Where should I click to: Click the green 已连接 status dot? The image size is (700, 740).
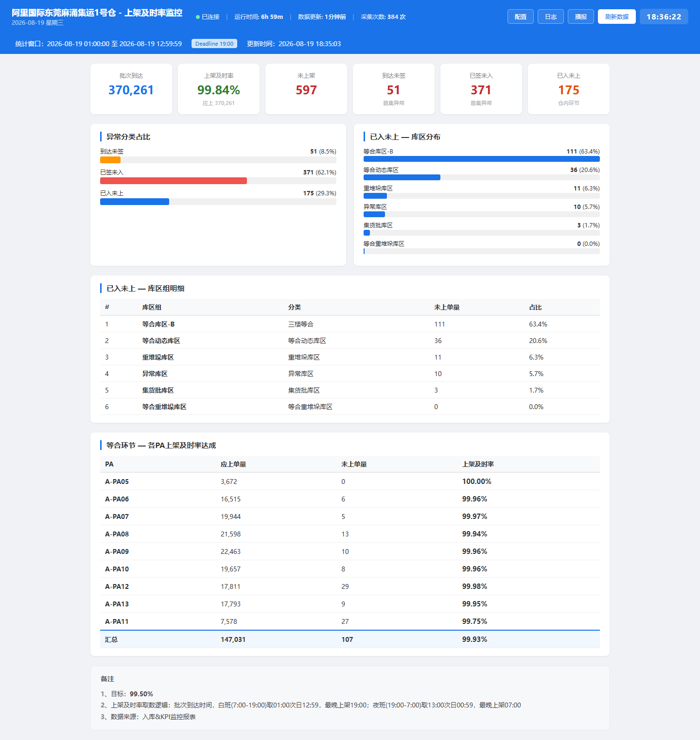tap(198, 17)
